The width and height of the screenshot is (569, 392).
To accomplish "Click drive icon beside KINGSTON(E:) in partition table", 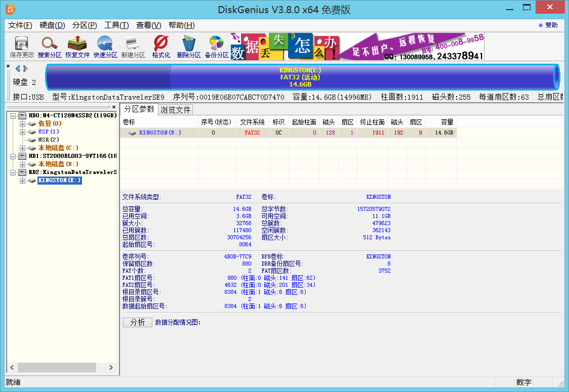I will point(132,133).
